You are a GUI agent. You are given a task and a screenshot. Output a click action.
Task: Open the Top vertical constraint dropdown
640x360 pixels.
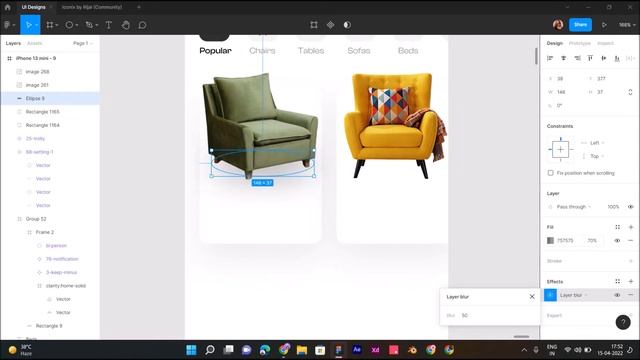tap(597, 156)
